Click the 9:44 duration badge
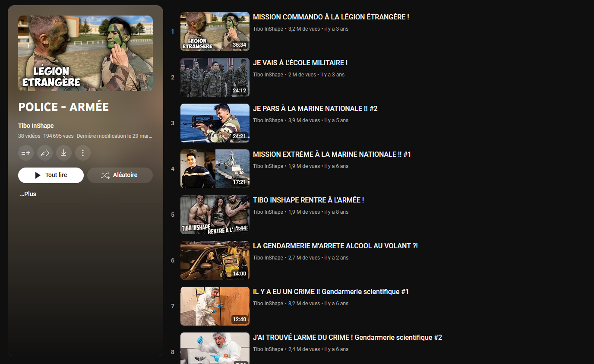 click(x=241, y=228)
